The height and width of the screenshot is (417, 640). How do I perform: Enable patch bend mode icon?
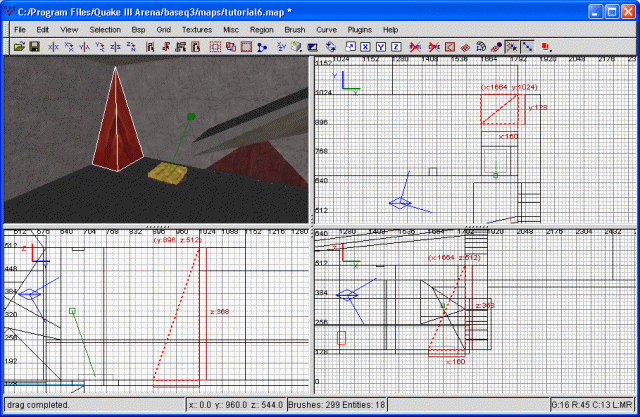coord(481,47)
